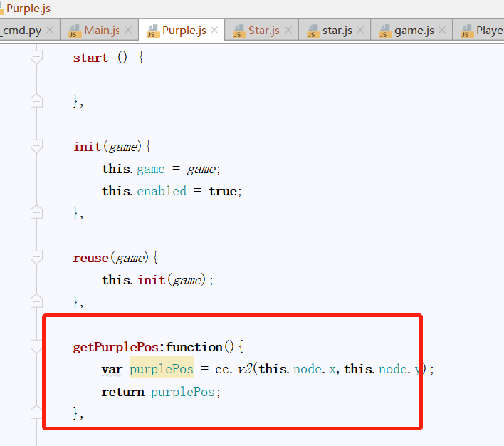The height and width of the screenshot is (446, 504).
Task: Click fold end marker of reuse block
Action: click(x=36, y=301)
